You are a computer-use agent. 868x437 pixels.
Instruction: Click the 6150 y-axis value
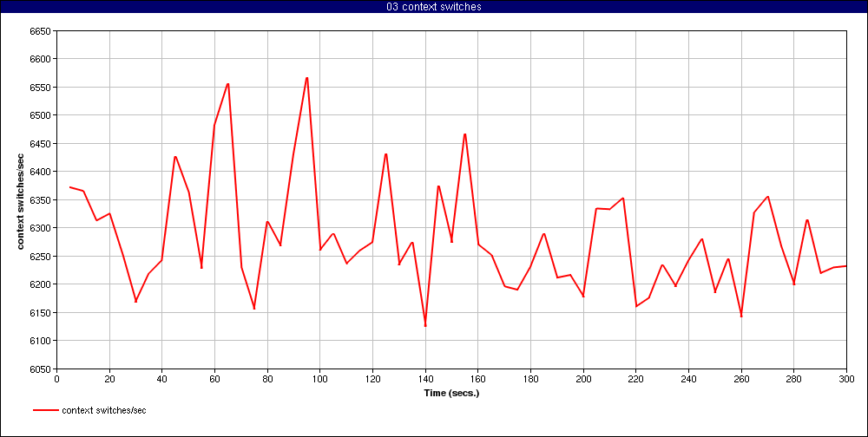(x=40, y=312)
